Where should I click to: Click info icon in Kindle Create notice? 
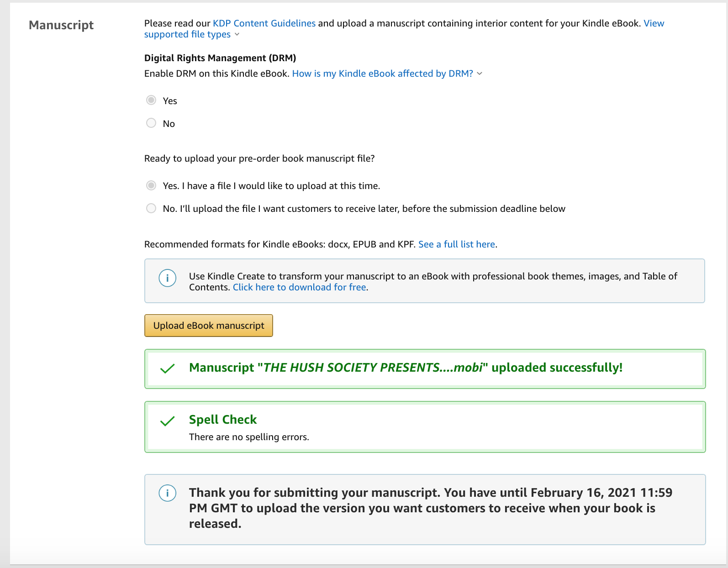(168, 278)
